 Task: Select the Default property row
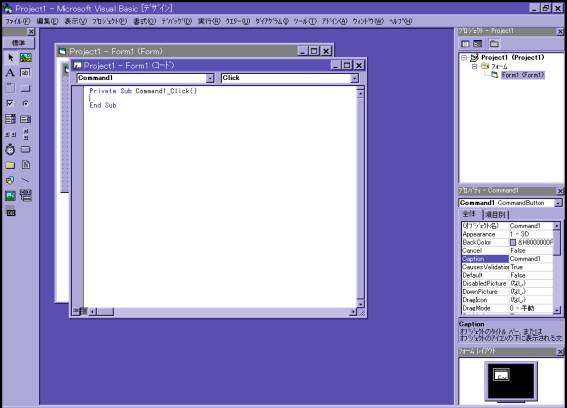pyautogui.click(x=507, y=275)
